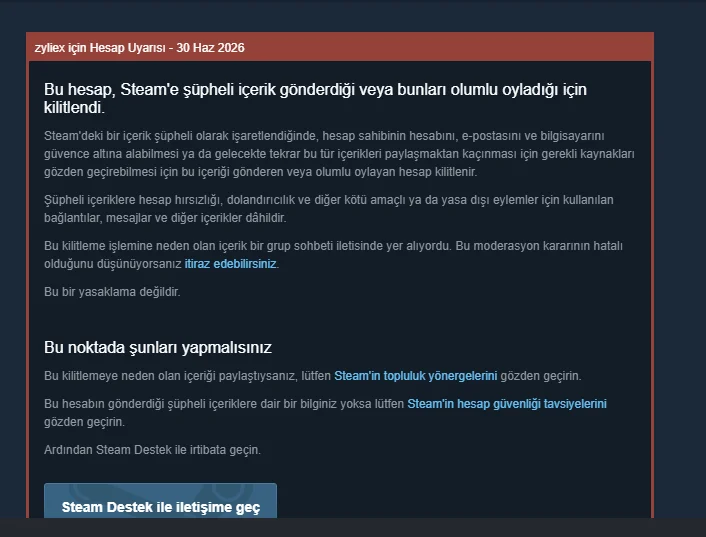Screen dimensions: 706x537
Task: Click paragraph starting 'Steam'deki bir içerik şüpheli olarak'
Action: [339, 154]
